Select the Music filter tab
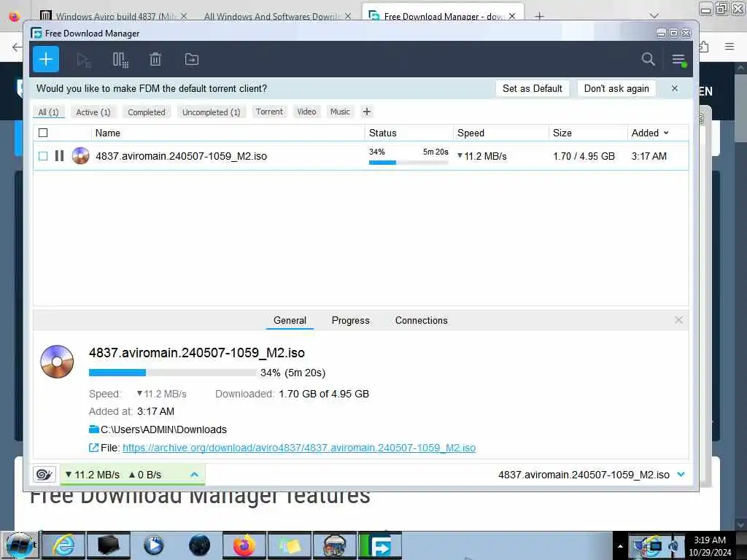747x560 pixels. pos(340,112)
